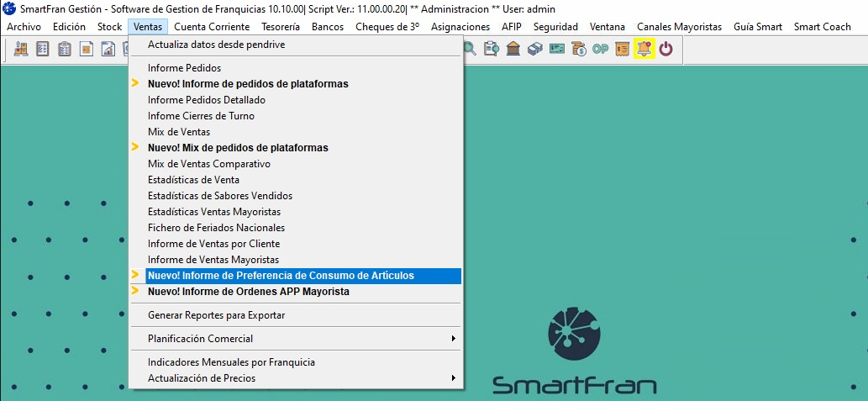The width and height of the screenshot is (868, 401).
Task: Open the Smart Coach menu
Action: click(822, 27)
